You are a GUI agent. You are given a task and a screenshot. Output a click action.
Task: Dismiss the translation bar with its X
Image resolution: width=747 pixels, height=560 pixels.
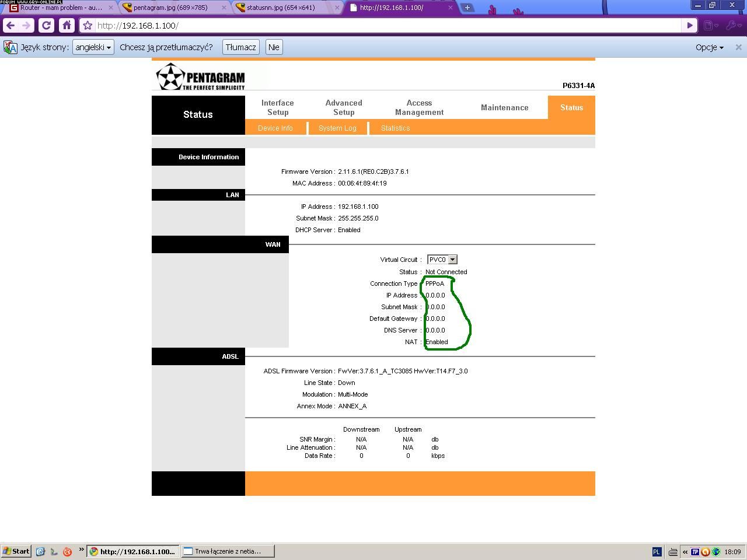click(x=738, y=47)
